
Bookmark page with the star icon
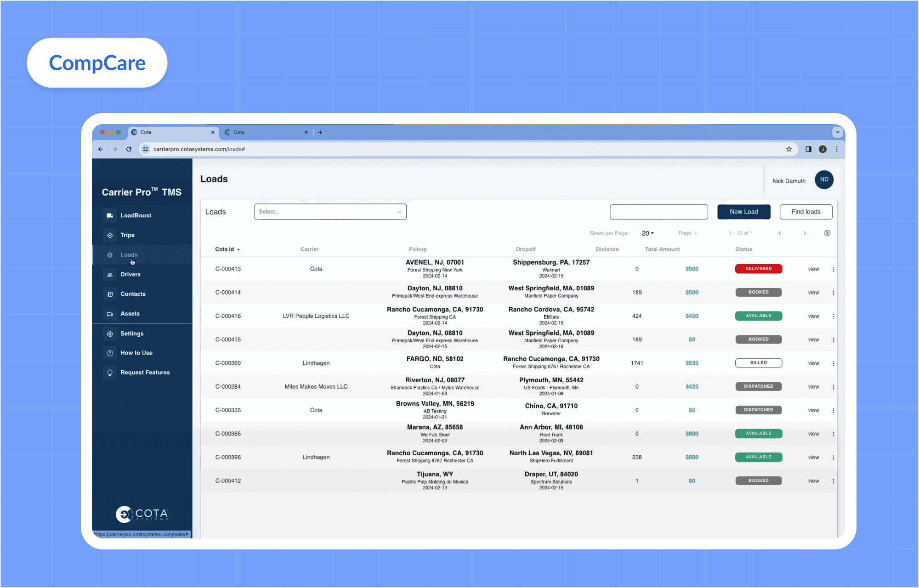[x=789, y=149]
